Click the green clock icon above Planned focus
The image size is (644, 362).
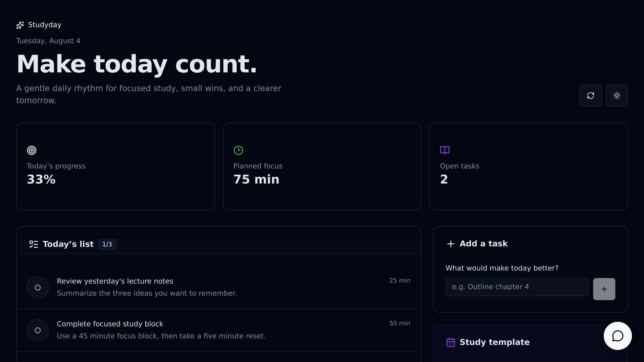coord(238,150)
